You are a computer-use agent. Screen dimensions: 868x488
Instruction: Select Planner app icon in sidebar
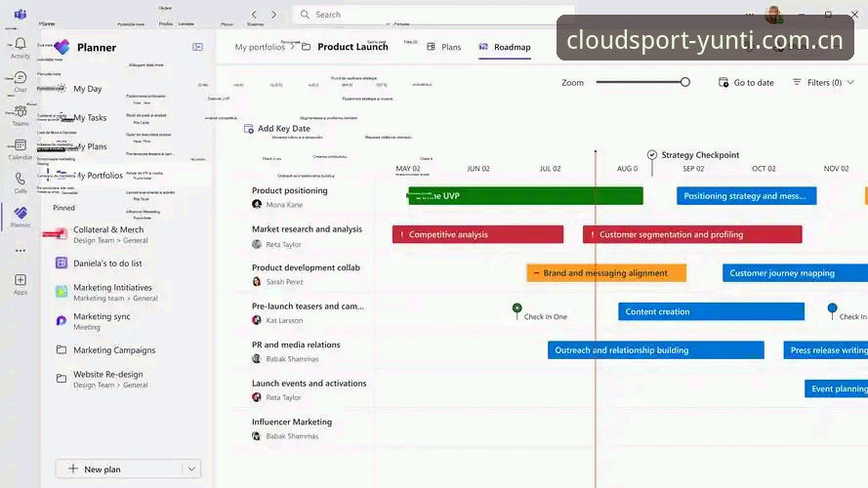tap(21, 213)
